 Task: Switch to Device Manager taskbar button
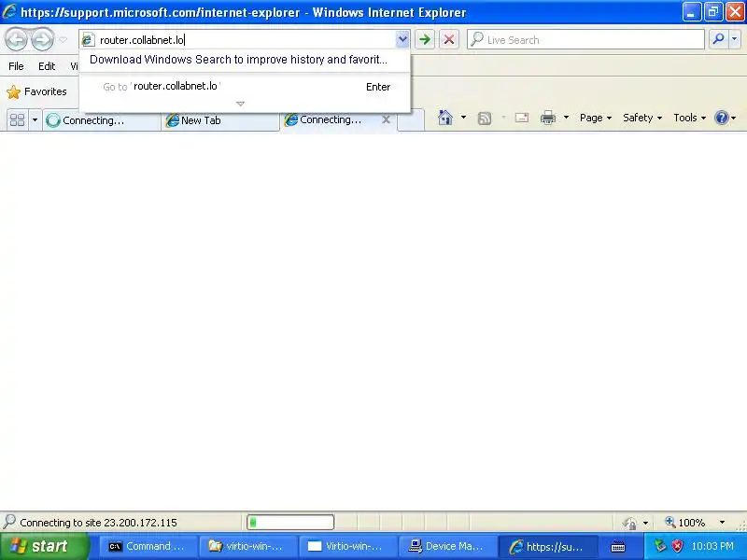(x=448, y=546)
